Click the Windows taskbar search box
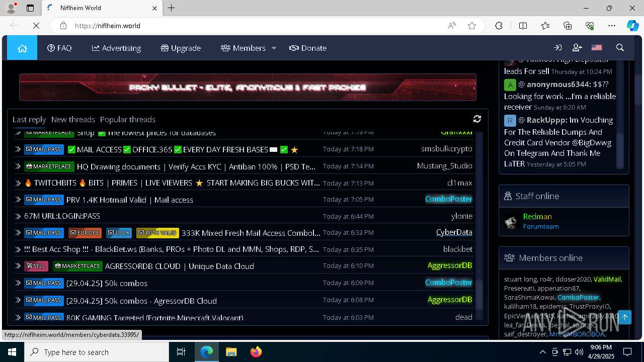The height and width of the screenshot is (362, 644). [97, 352]
